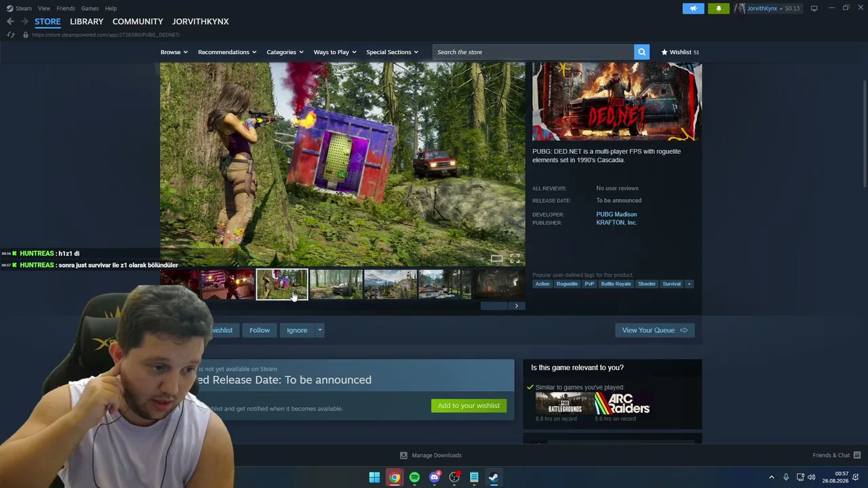Image resolution: width=868 pixels, height=488 pixels.
Task: Click the thumbnail strip scroll handle
Action: pyautogui.click(x=494, y=306)
